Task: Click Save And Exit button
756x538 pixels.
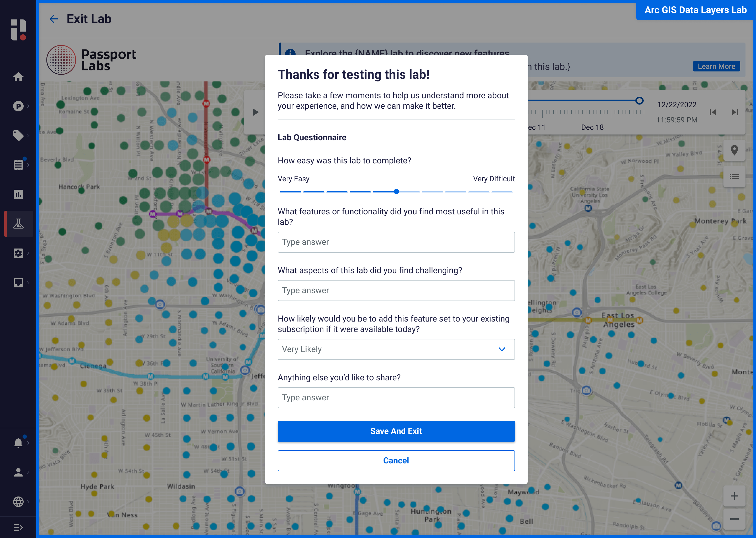Action: click(x=396, y=431)
